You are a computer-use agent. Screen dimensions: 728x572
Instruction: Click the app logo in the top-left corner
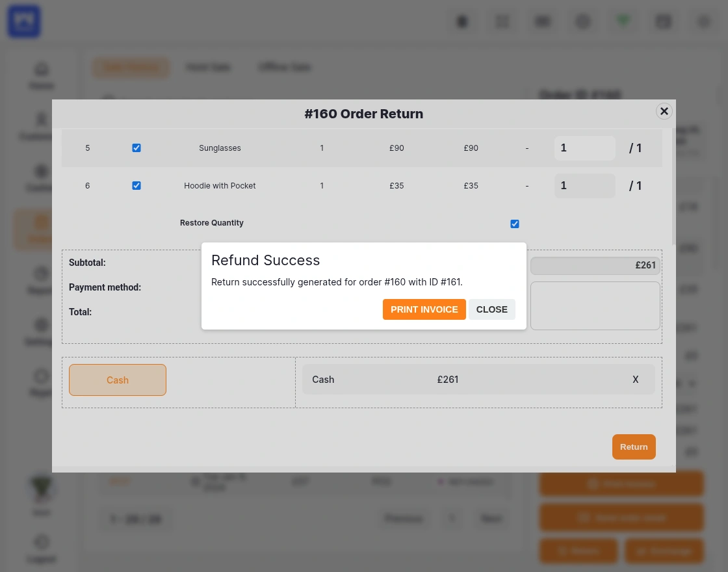23,21
